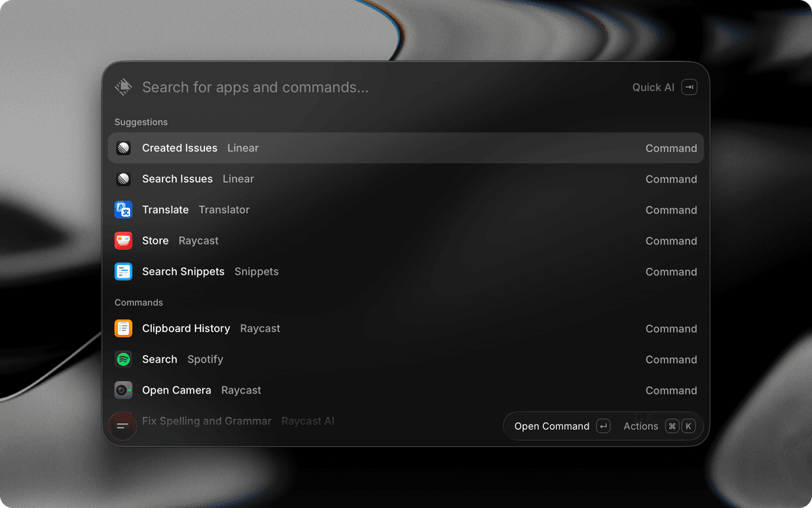The image size is (812, 508).
Task: Click the Linear icon for Search Issues
Action: pyautogui.click(x=123, y=179)
